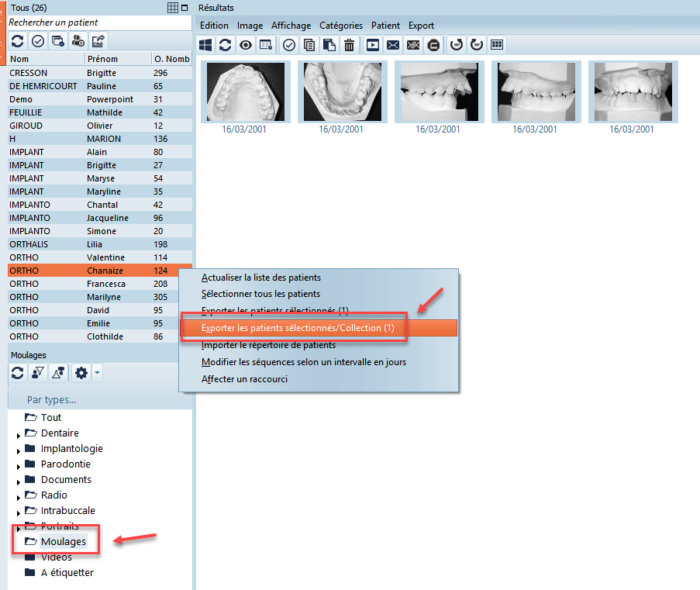Click the eye preview icon
This screenshot has width=700, height=590.
coord(246,45)
